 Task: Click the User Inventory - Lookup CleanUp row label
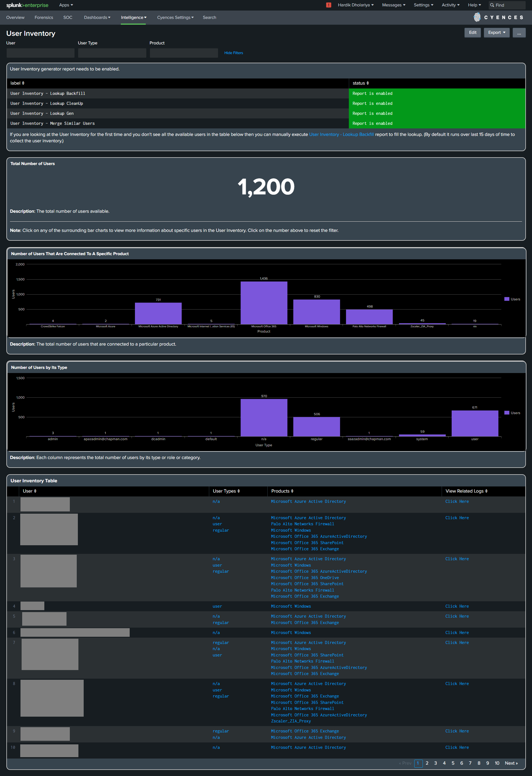click(47, 103)
